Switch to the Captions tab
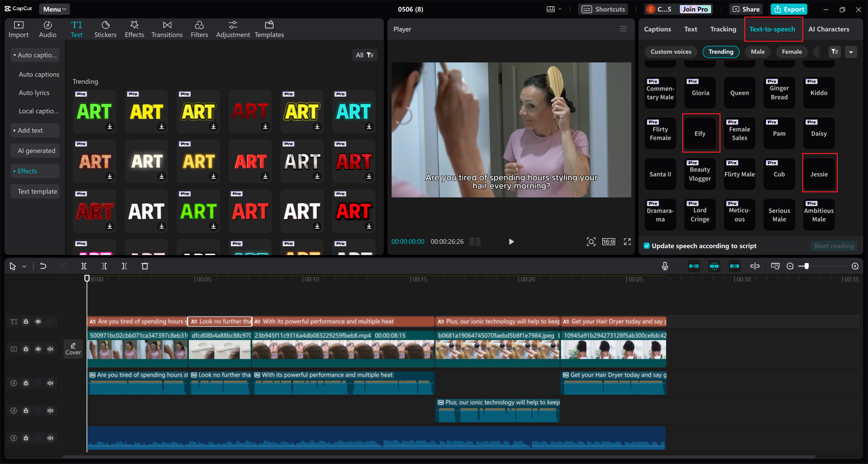The width and height of the screenshot is (868, 464). tap(657, 29)
